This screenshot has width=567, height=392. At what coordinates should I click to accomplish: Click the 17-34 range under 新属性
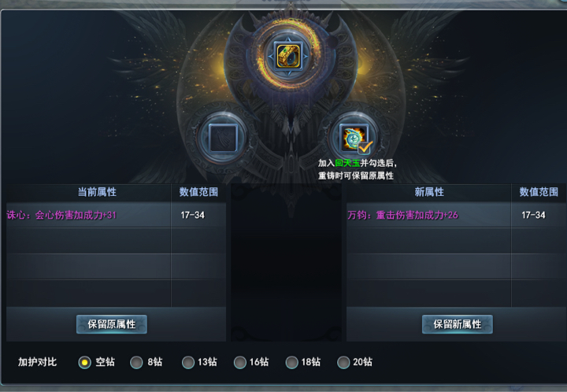tap(533, 216)
